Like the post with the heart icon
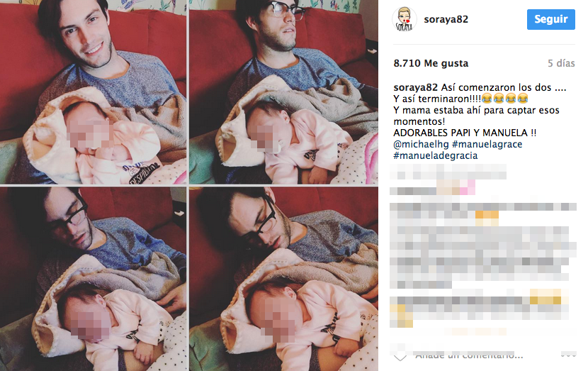 tap(400, 355)
